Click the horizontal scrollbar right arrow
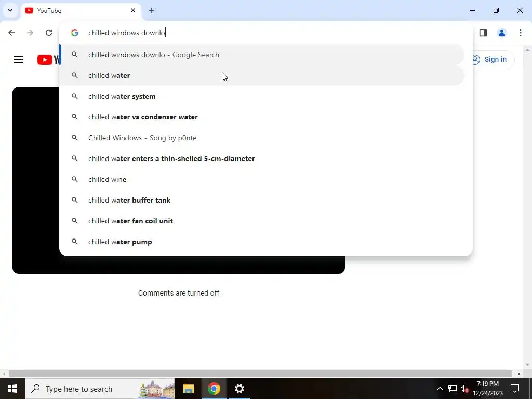The image size is (532, 399). click(x=519, y=374)
